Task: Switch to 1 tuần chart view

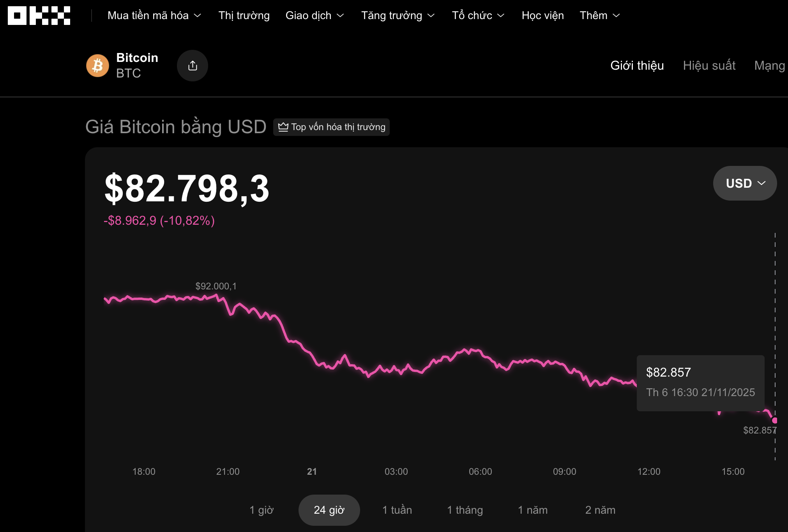Action: 397,509
